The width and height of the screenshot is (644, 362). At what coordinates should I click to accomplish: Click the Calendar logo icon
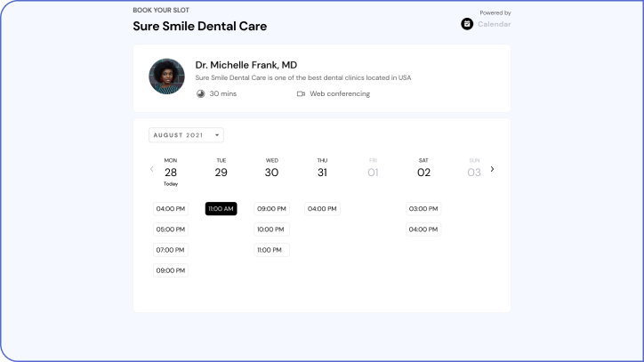[467, 24]
